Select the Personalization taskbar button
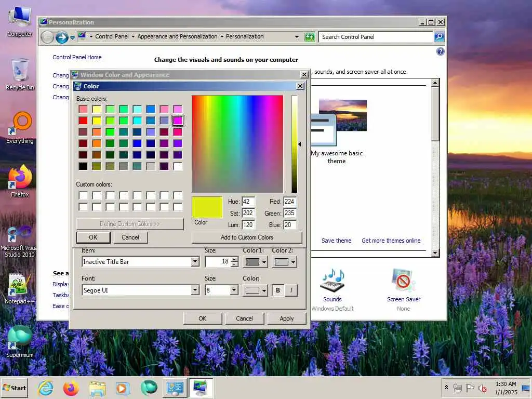The width and height of the screenshot is (532, 399). point(201,388)
